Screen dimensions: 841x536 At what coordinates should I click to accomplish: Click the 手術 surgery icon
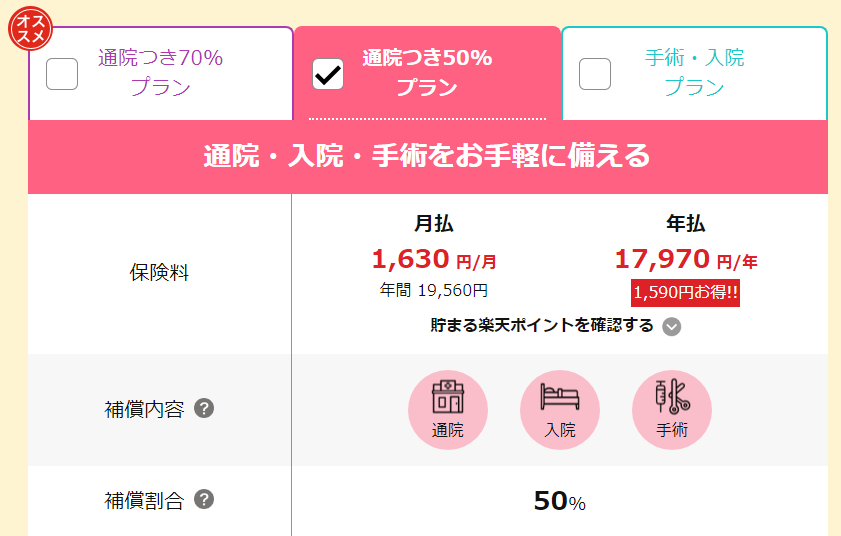(x=672, y=409)
